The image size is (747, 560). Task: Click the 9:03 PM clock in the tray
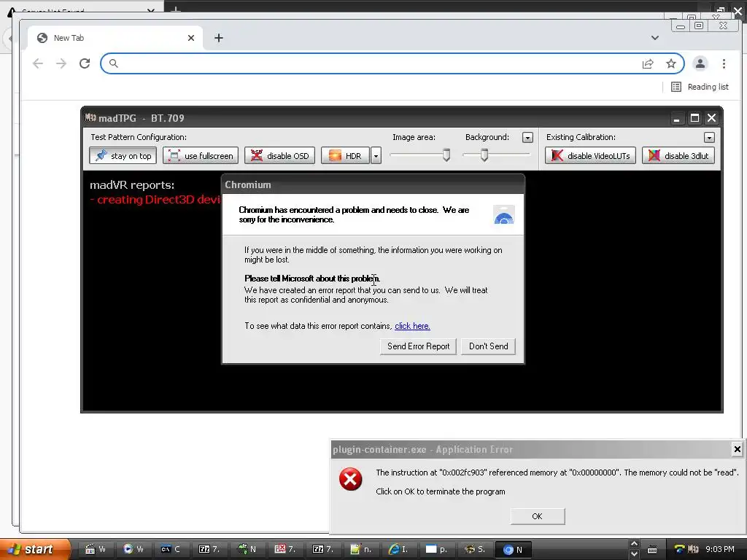[x=720, y=549]
